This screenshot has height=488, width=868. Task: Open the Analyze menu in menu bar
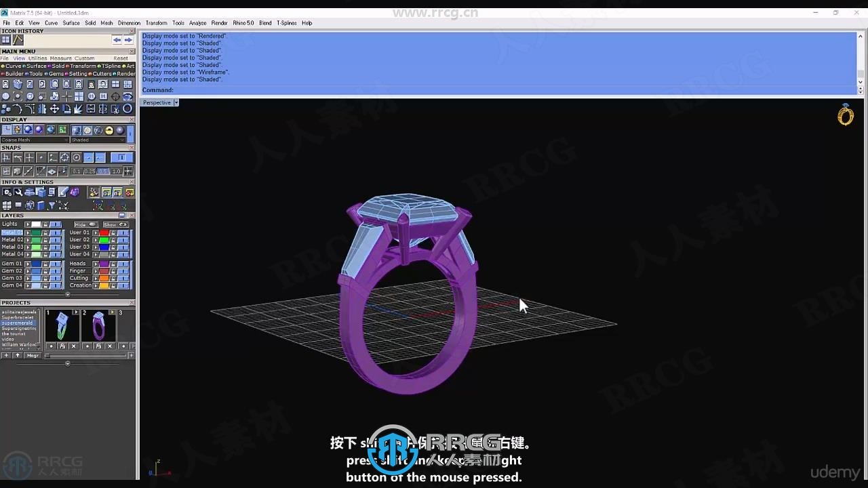coord(198,23)
